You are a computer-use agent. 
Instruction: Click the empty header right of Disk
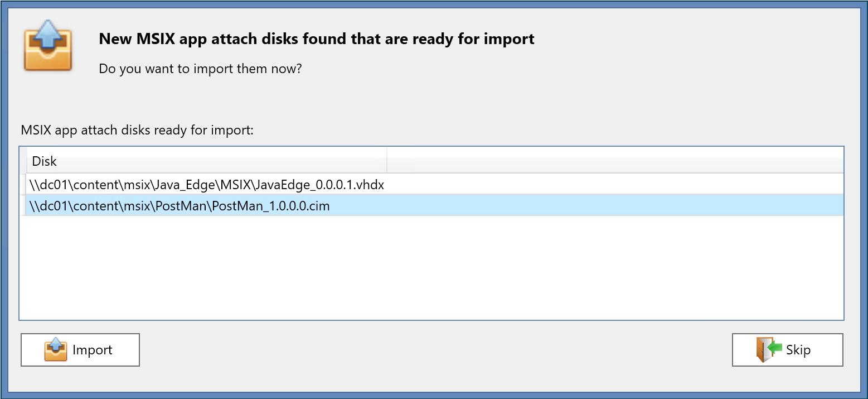(613, 161)
